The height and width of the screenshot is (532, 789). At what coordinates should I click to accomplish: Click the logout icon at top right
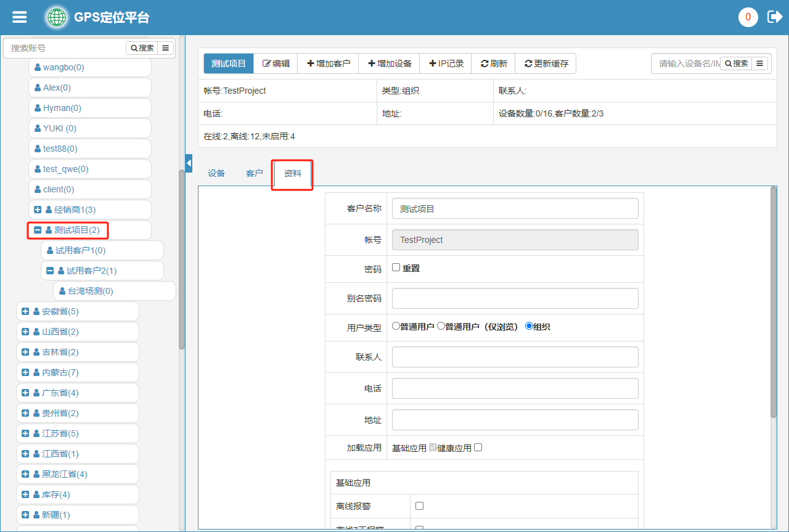pos(774,17)
